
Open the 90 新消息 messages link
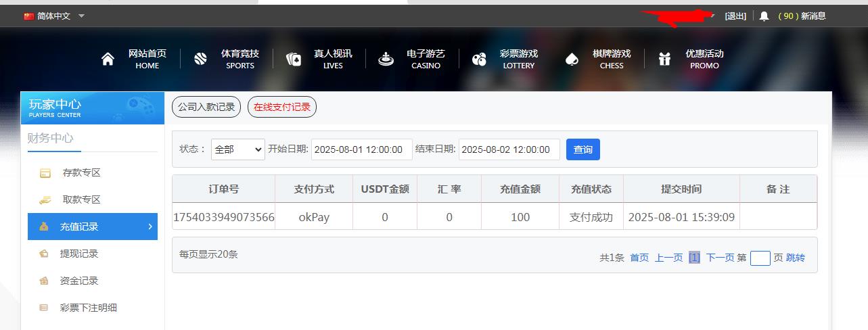(x=802, y=16)
